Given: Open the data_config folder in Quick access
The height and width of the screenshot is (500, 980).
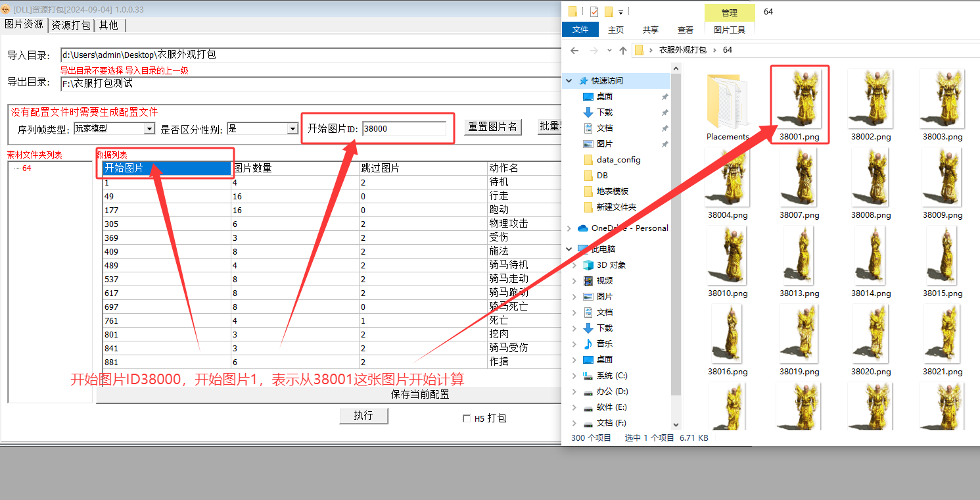Looking at the screenshot, I should 618,159.
